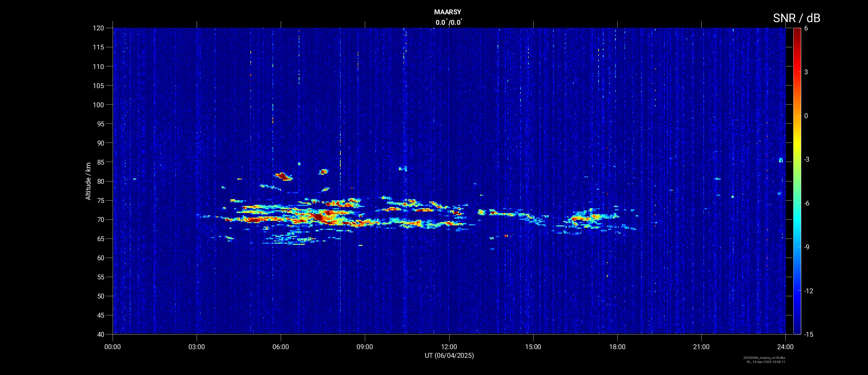Click the time tick label 24:00

785,347
